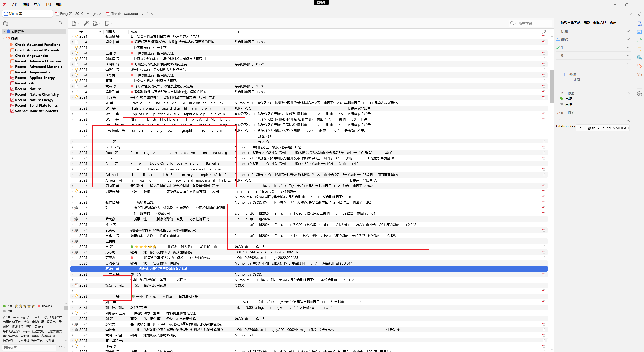Image resolution: width=644 pixels, height=352 pixels.
Task: Jump to attachments via green paperclip sidenav
Action: [639, 40]
